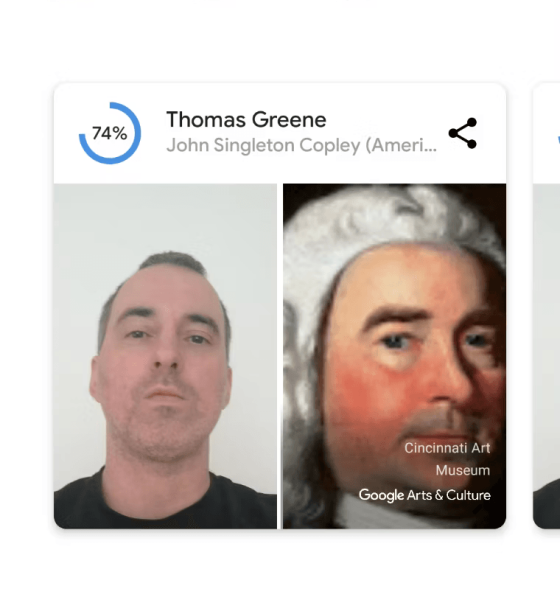
Task: Click the black t-shirt in the selfie
Action: pos(165,505)
